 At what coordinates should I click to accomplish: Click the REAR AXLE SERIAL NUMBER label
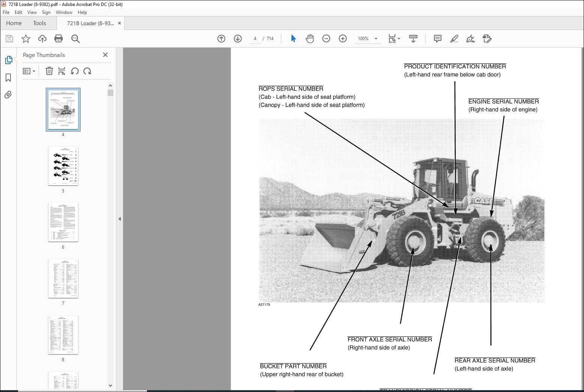tap(495, 360)
